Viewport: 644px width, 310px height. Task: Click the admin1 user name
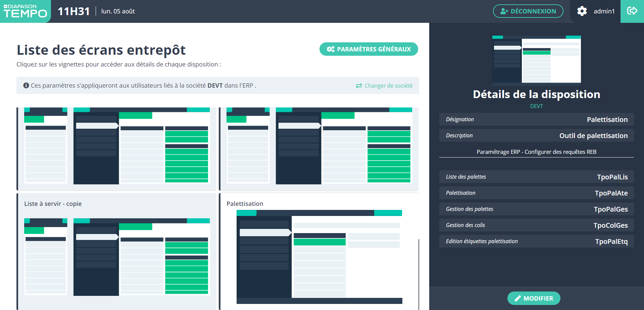(x=604, y=11)
